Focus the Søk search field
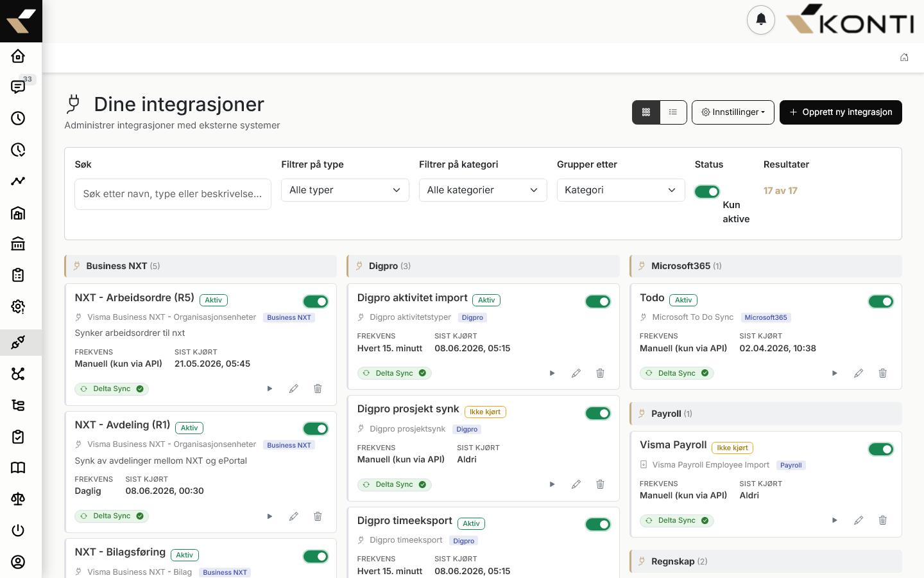924x578 pixels. coord(173,194)
